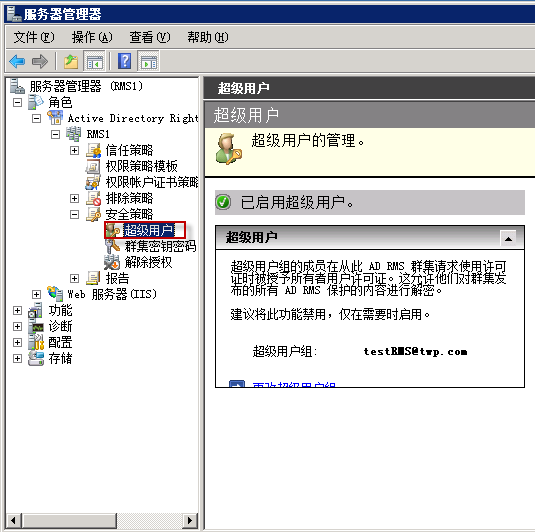Screen dimensions: 535x532
Task: Select 解除授权 tree item label
Action: tap(148, 262)
